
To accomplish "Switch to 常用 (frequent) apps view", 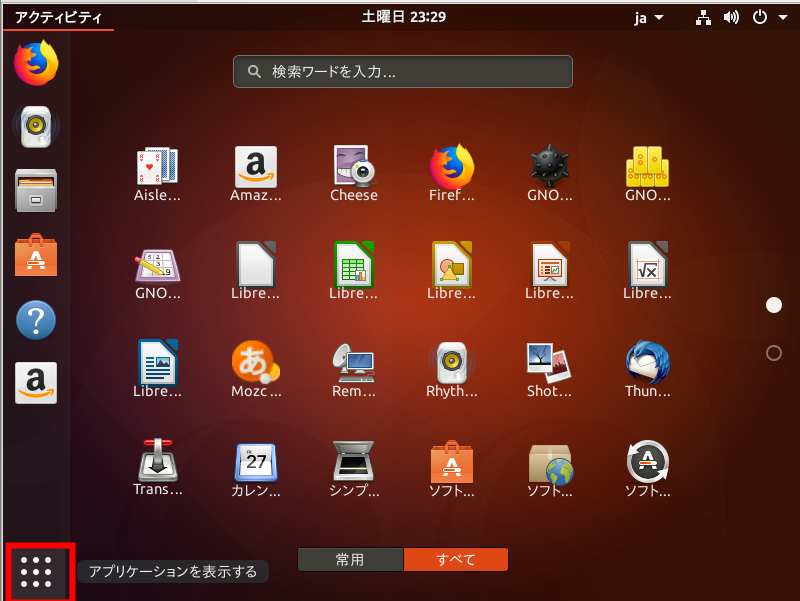I will click(x=350, y=560).
